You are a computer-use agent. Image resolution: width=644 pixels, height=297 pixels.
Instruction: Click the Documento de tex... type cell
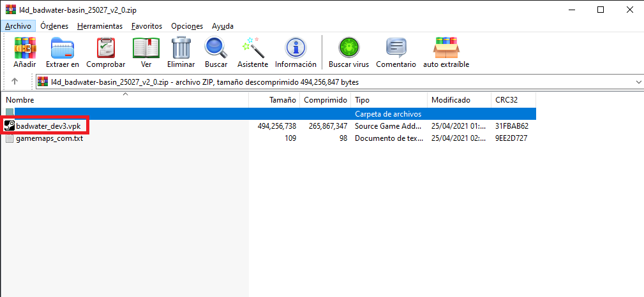(x=389, y=139)
